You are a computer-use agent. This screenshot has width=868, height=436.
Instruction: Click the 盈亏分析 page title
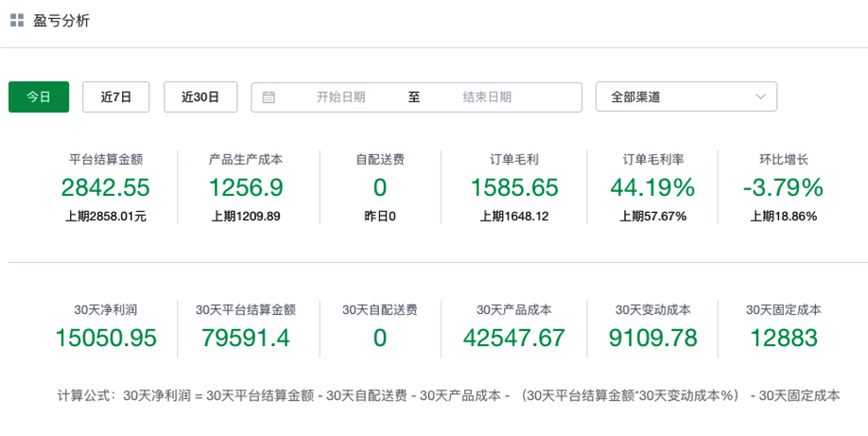(x=61, y=20)
